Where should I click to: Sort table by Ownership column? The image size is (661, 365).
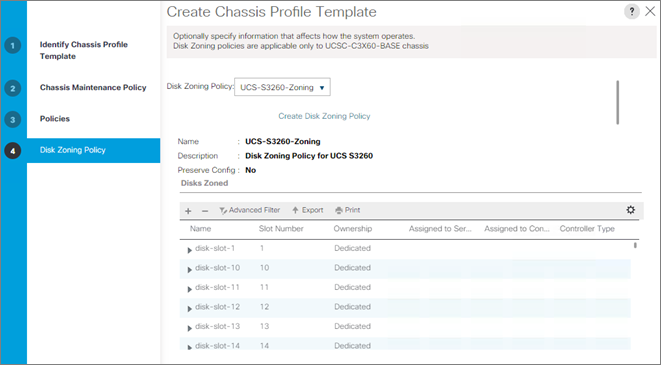tap(353, 229)
